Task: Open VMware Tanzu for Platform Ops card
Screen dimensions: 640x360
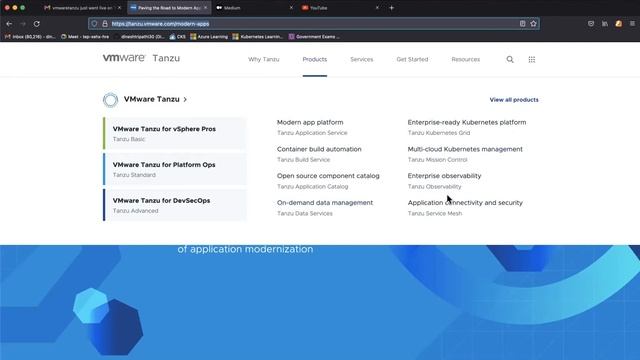Action: [x=175, y=169]
